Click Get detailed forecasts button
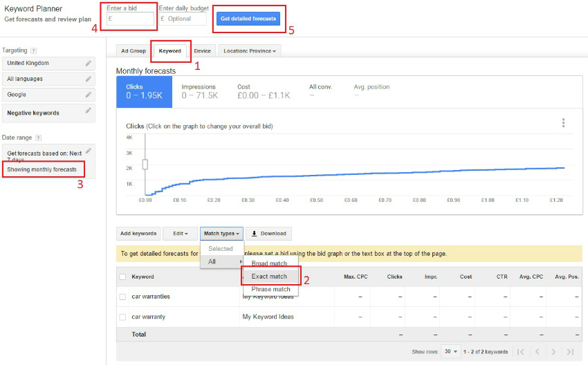 (x=248, y=19)
